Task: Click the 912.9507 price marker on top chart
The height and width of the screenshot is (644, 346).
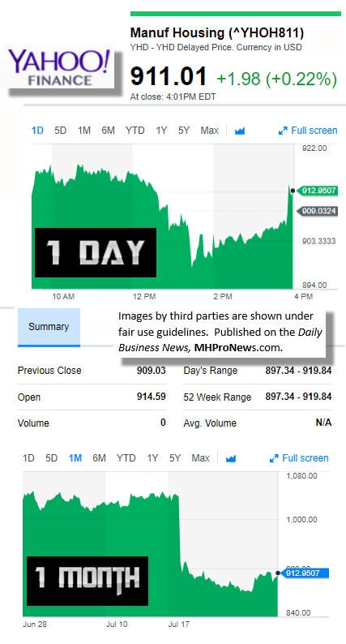Action: (x=317, y=191)
